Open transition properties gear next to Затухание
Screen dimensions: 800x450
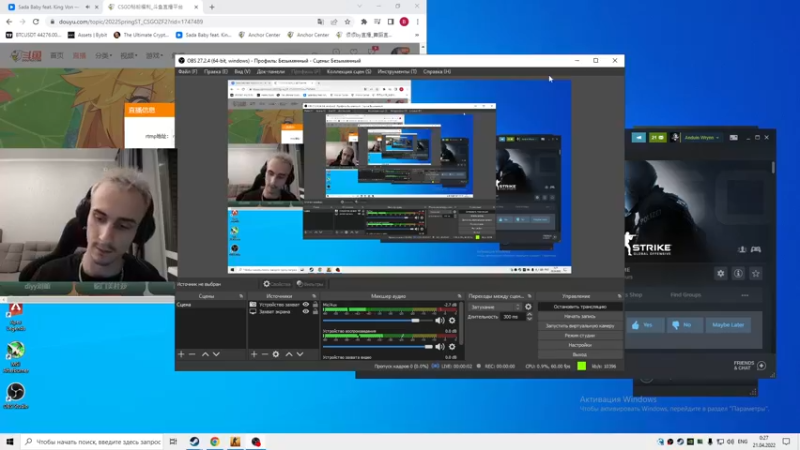point(528,307)
